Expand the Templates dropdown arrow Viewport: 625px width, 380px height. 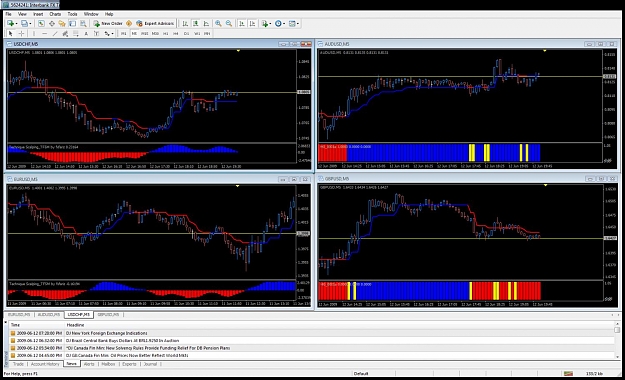[x=298, y=24]
